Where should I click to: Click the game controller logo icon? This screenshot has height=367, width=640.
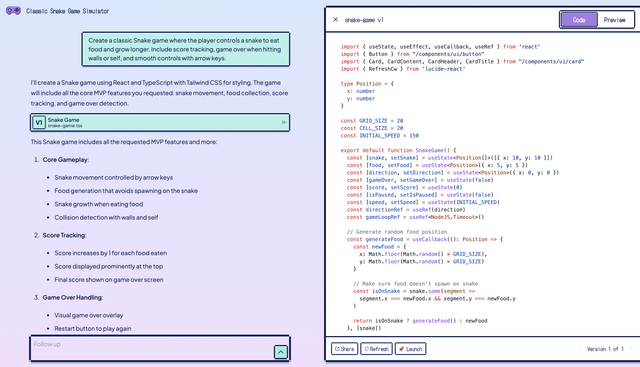(13, 11)
